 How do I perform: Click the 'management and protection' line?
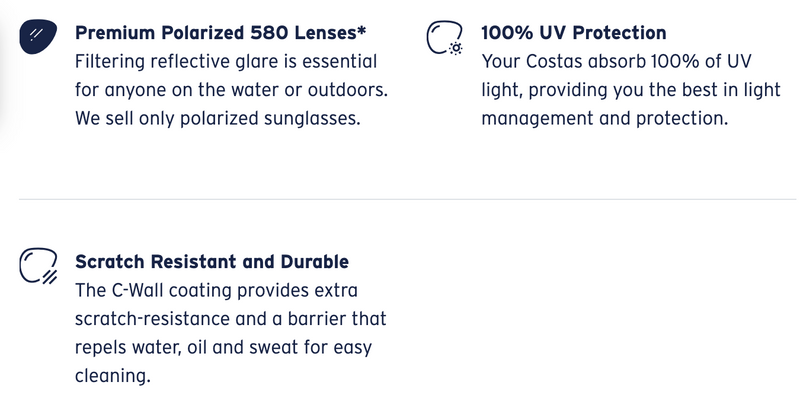[x=605, y=119]
